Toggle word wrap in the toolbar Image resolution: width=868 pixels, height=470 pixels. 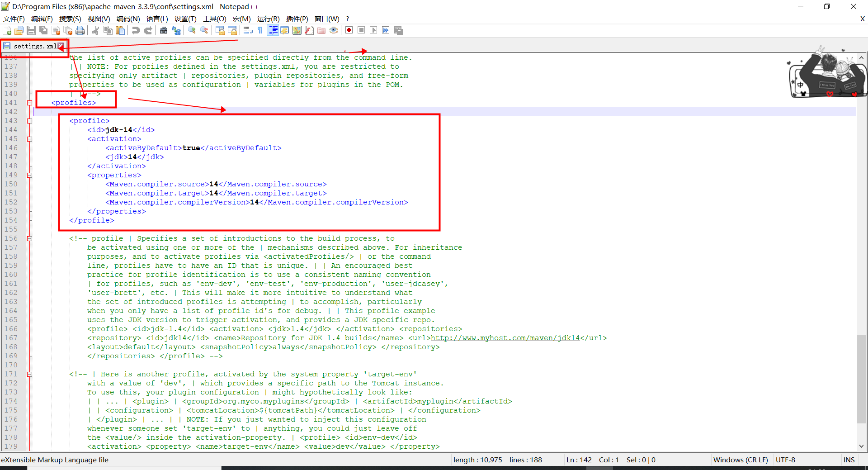(x=248, y=30)
